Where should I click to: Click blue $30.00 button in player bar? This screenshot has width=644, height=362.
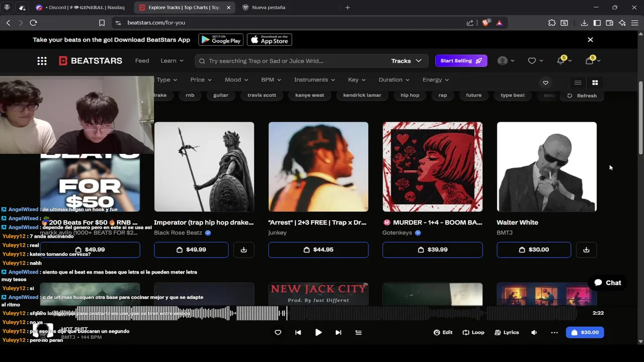[x=585, y=332]
